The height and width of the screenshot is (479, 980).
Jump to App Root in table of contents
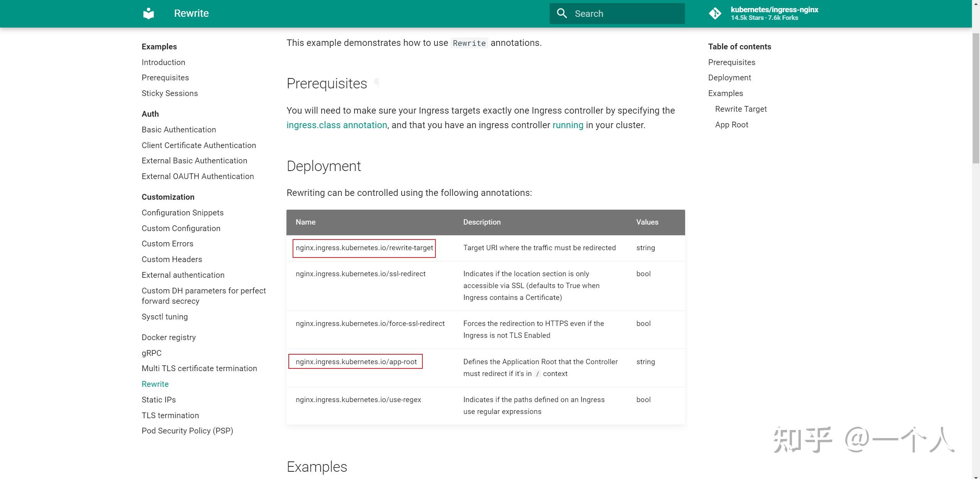point(731,124)
